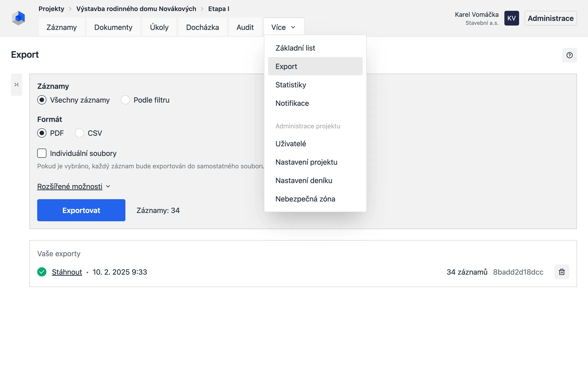Switch to the Dokumenty tab
The width and height of the screenshot is (588, 368).
tap(113, 27)
